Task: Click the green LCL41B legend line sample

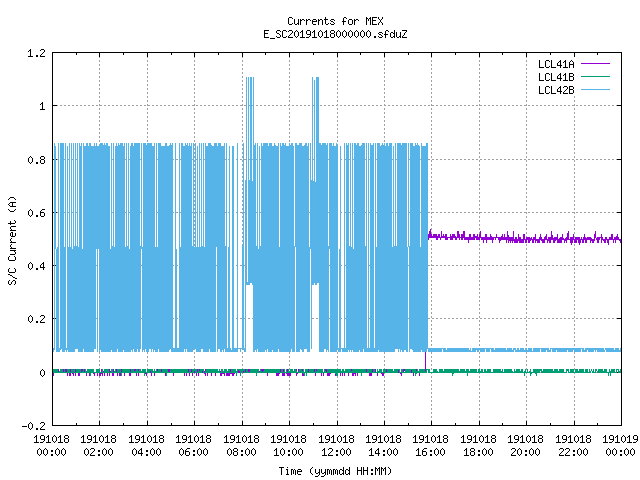Action: [x=595, y=77]
